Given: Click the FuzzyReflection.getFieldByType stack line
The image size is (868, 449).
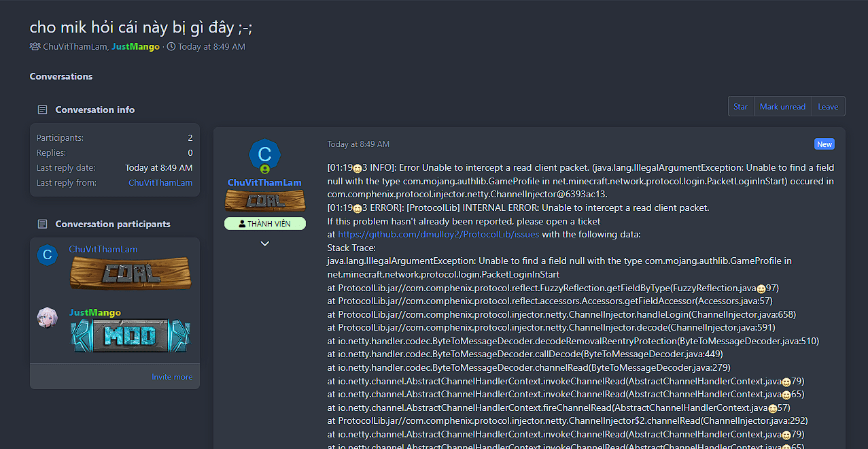Looking at the screenshot, I should [553, 287].
